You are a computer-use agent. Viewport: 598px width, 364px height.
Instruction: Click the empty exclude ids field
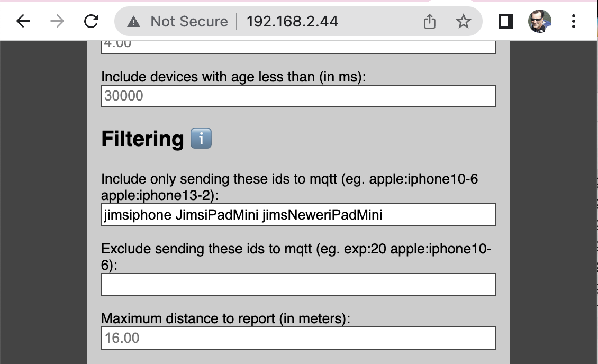coord(298,285)
